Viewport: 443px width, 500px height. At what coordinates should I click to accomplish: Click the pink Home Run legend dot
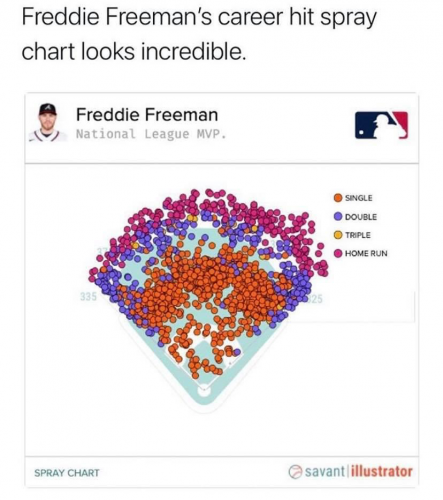(x=338, y=253)
